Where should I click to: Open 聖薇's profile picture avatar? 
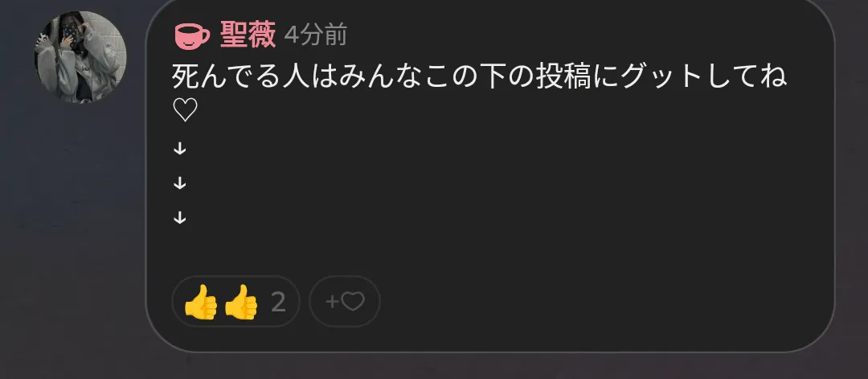pyautogui.click(x=80, y=57)
